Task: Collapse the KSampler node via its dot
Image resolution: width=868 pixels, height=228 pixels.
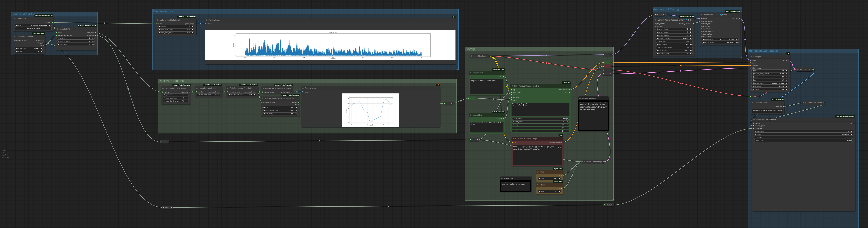Action: [x=751, y=57]
